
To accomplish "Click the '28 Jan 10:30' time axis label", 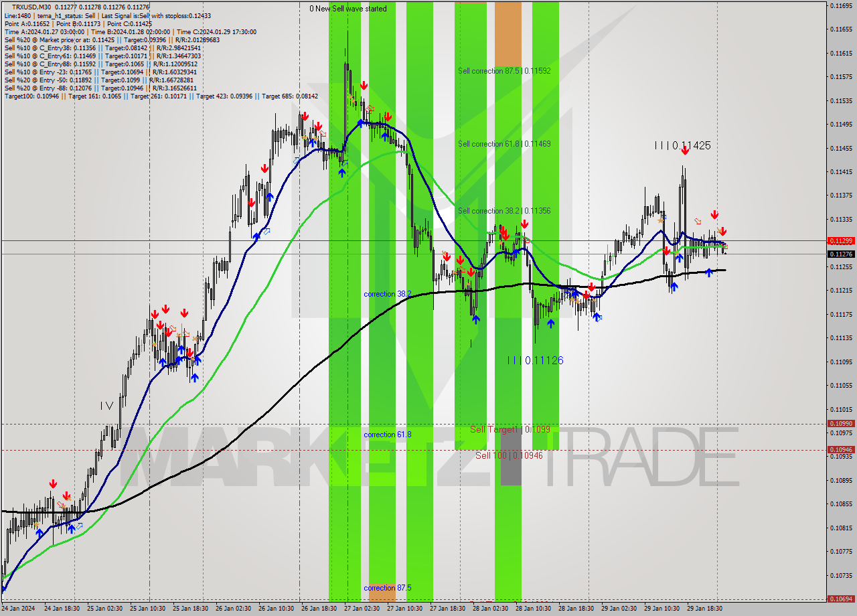I will coord(533,609).
